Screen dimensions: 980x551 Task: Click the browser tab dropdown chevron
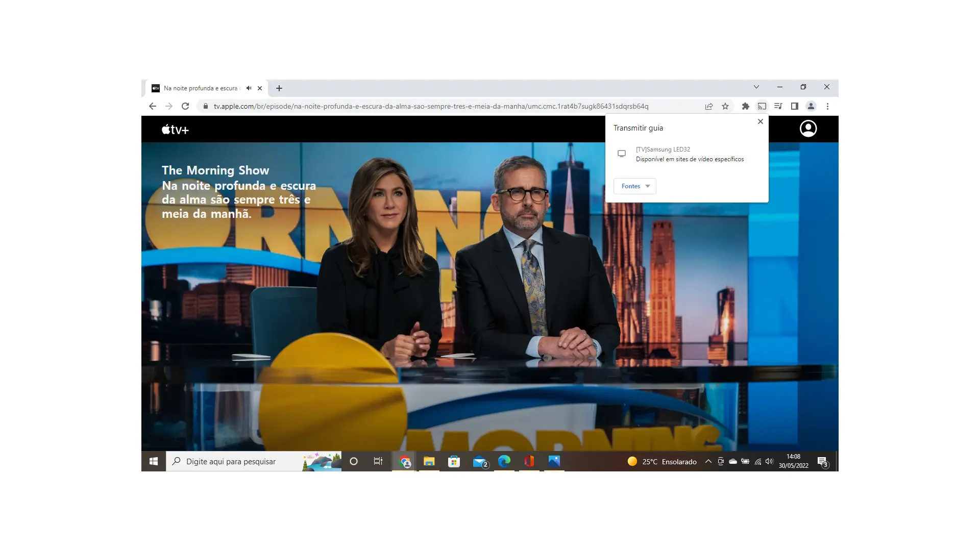click(x=756, y=86)
